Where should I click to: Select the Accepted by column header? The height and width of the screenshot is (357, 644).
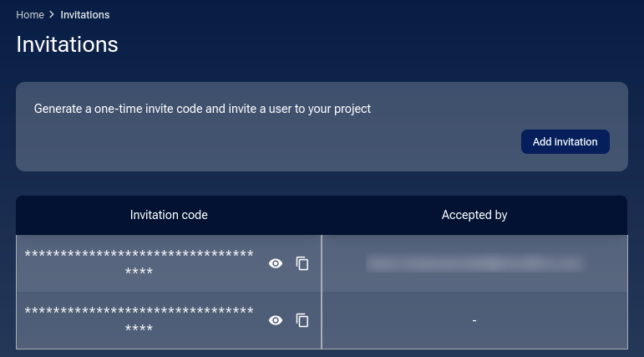click(x=474, y=215)
